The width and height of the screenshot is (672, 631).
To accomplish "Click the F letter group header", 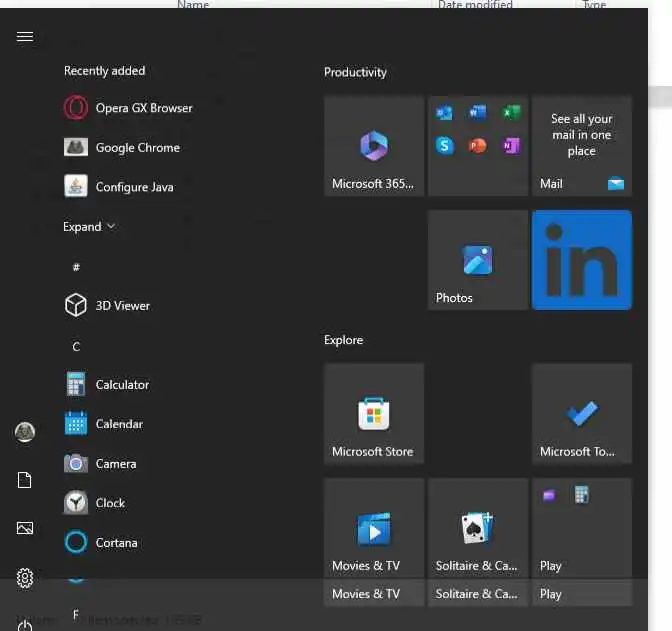I will (x=76, y=615).
